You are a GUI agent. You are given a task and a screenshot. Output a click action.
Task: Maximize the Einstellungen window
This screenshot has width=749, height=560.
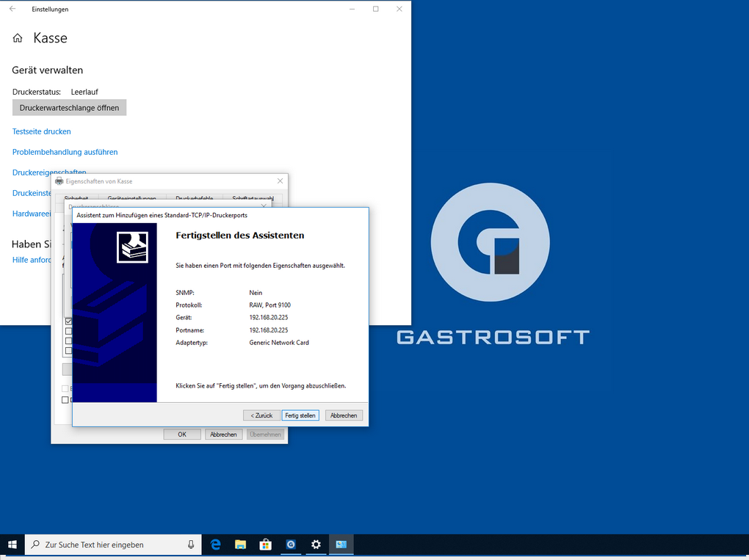point(376,9)
